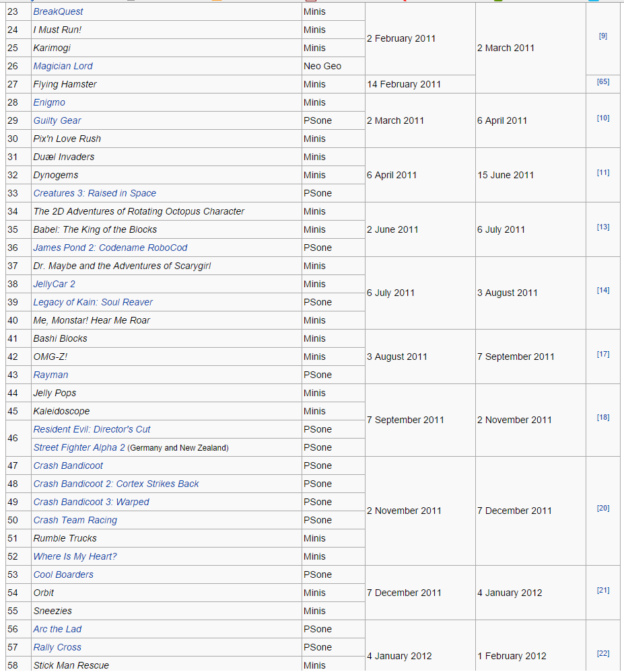
Task: Open the Guilty Gear article
Action: (x=57, y=120)
